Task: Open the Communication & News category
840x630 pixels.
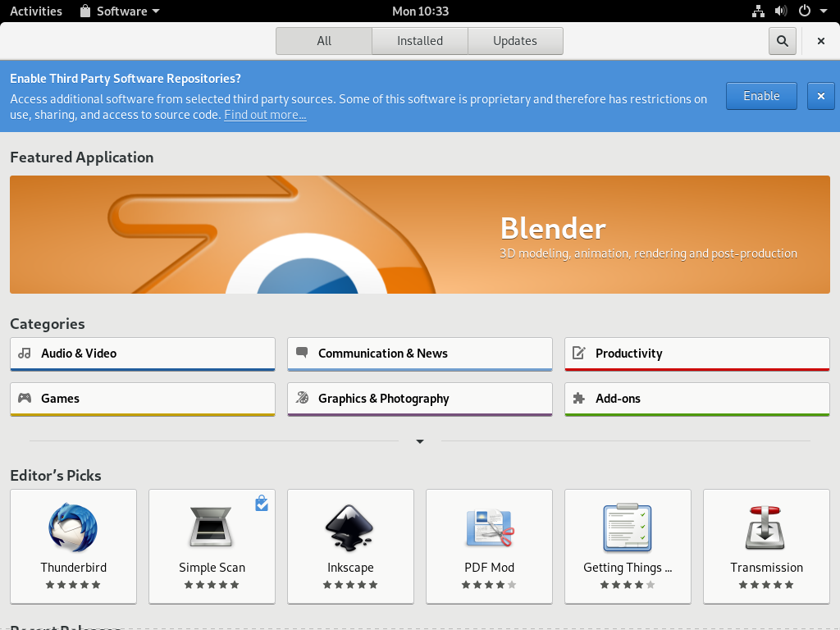Action: pos(420,354)
